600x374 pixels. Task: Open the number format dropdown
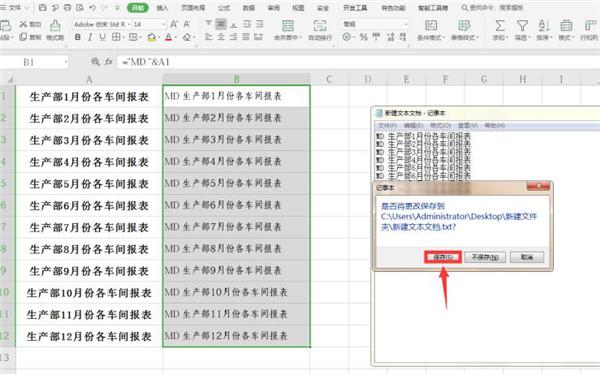point(375,24)
